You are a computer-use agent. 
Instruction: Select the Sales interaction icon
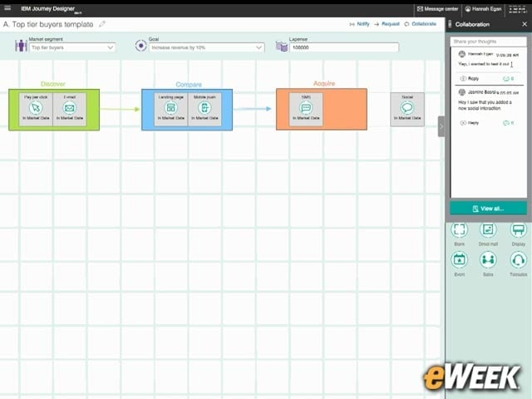(488, 260)
